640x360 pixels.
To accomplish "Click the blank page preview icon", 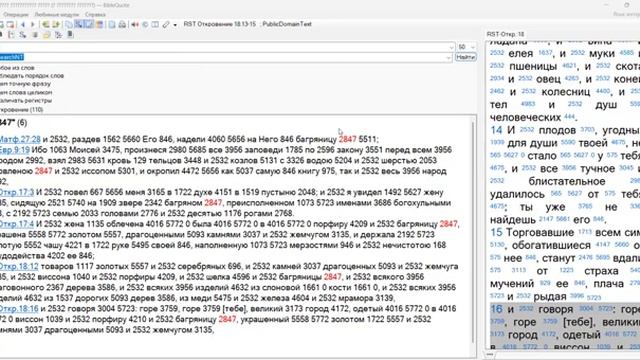I will (112, 24).
